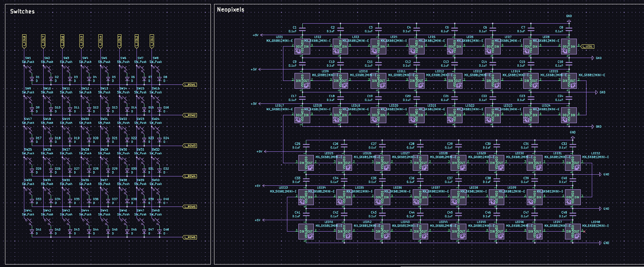Select the no-connect marker on LED48 output

coord(584,231)
